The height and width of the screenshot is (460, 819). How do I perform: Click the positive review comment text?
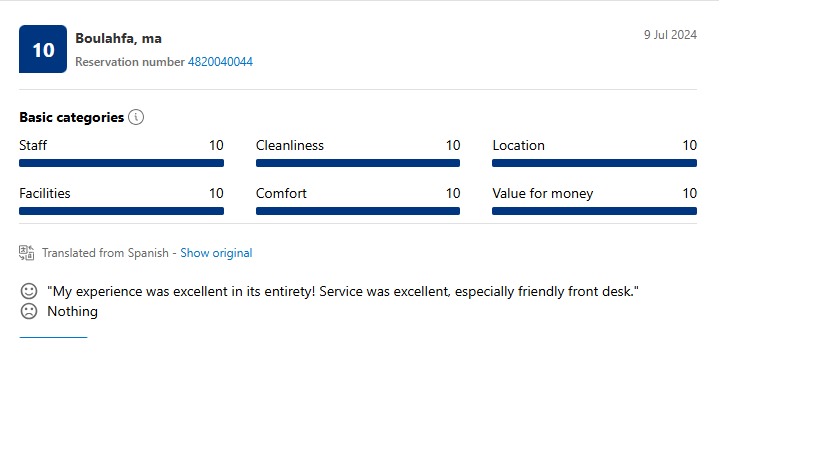pos(343,291)
